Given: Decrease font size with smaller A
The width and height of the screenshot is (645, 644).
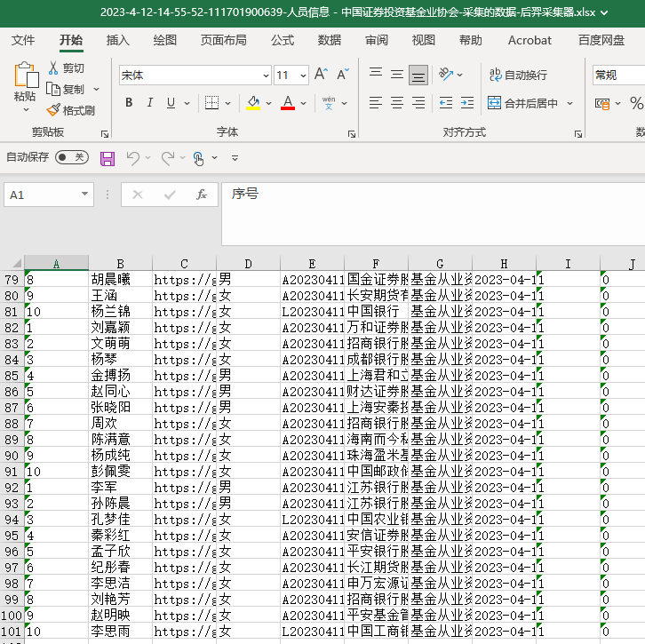Looking at the screenshot, I should click(x=343, y=75).
